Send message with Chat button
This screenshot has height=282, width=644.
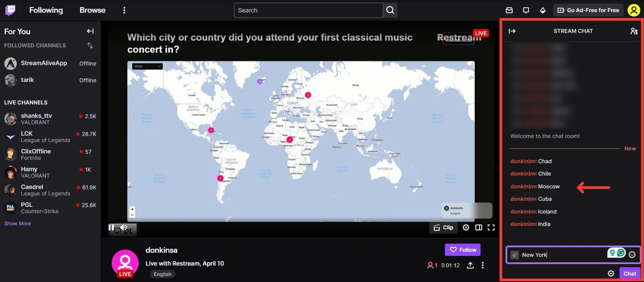click(x=630, y=274)
